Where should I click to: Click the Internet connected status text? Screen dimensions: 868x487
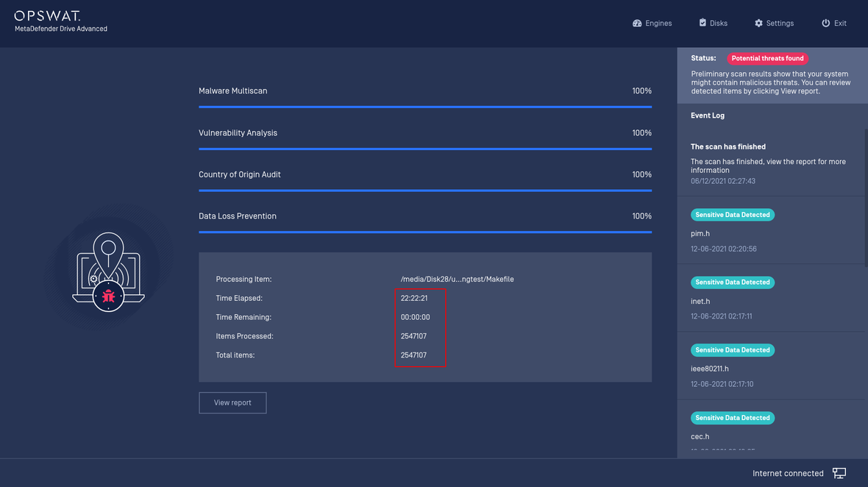click(788, 473)
